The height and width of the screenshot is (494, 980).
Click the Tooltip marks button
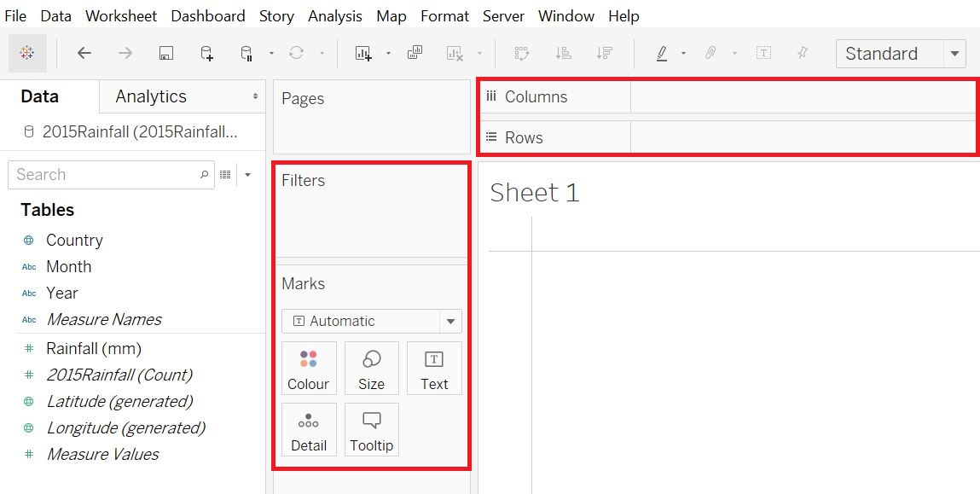371,430
